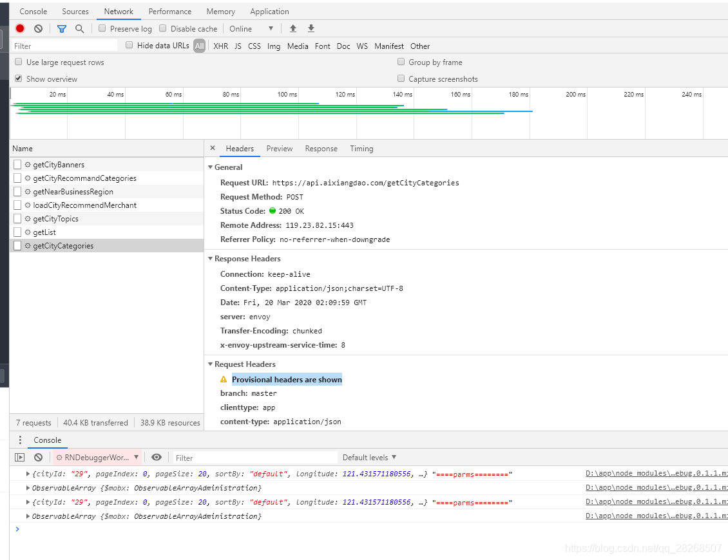Switch to the Sources tab
Screen dimensions: 728x560
[x=75, y=11]
